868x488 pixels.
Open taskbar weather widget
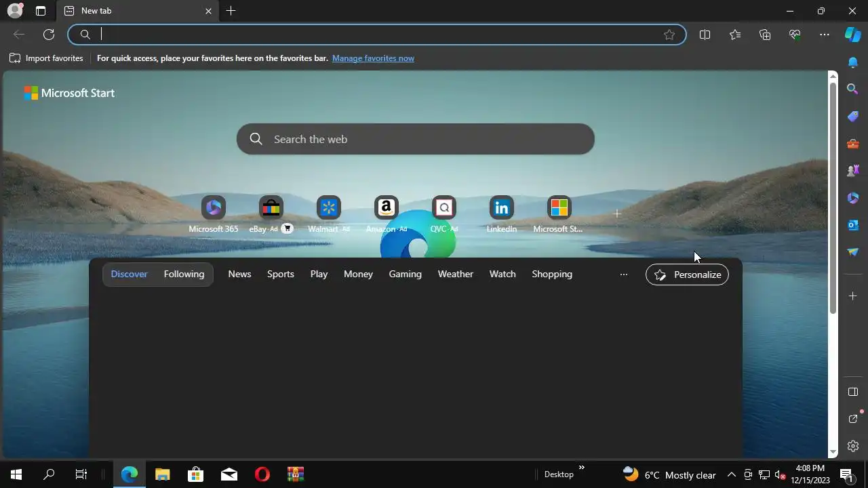tap(669, 474)
